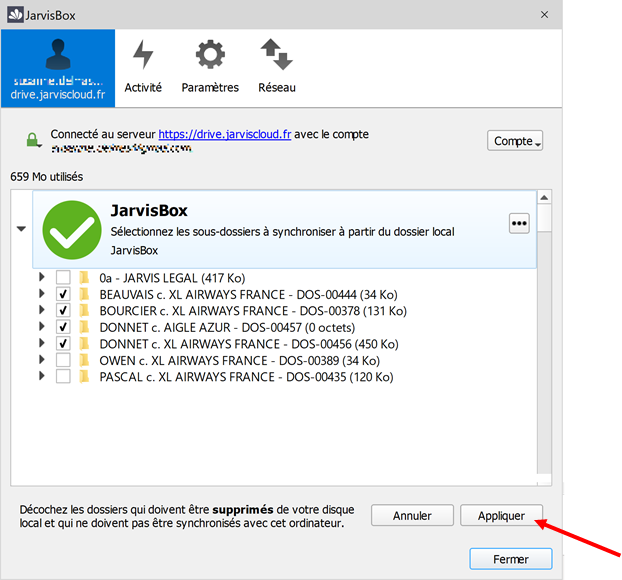
Task: Select DONNET c. AIGLE AZUR row text
Action: (227, 327)
